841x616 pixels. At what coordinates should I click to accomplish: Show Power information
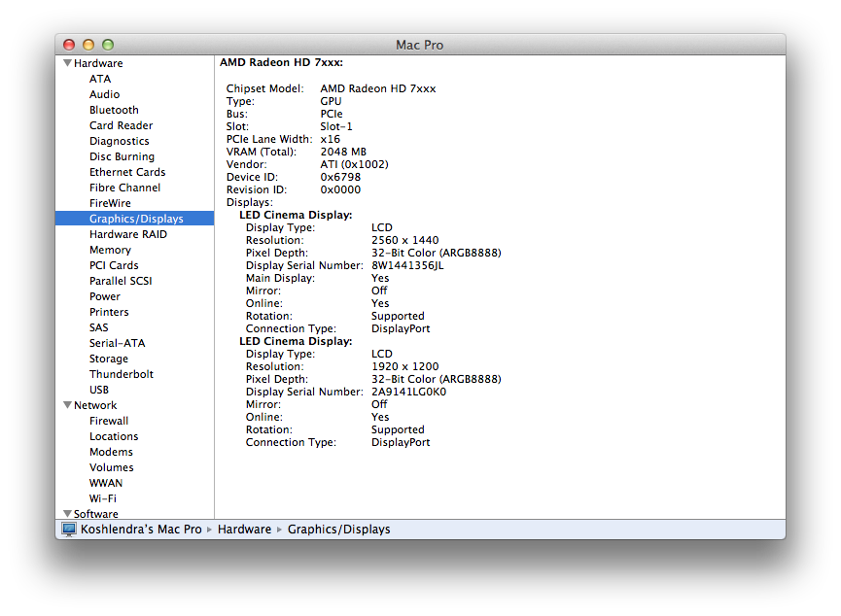(105, 296)
